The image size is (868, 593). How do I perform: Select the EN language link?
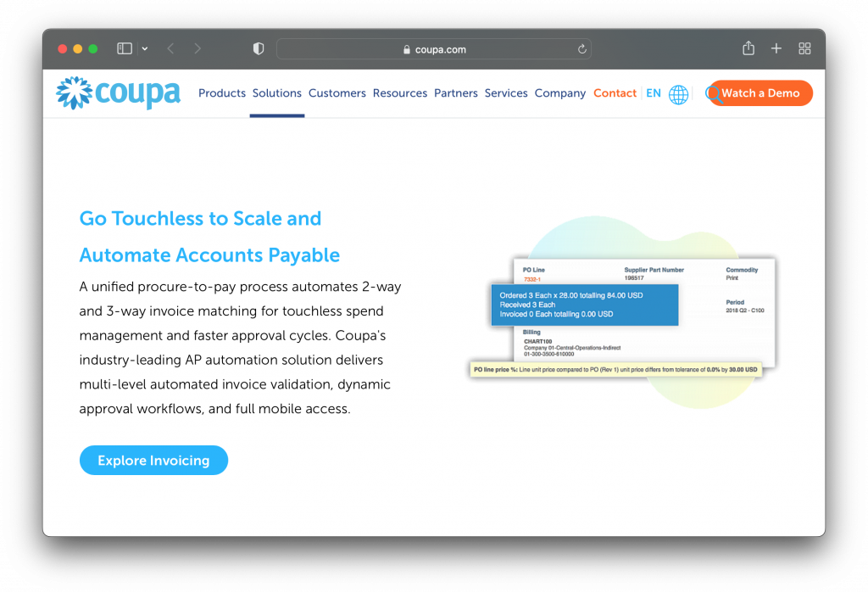coord(654,93)
